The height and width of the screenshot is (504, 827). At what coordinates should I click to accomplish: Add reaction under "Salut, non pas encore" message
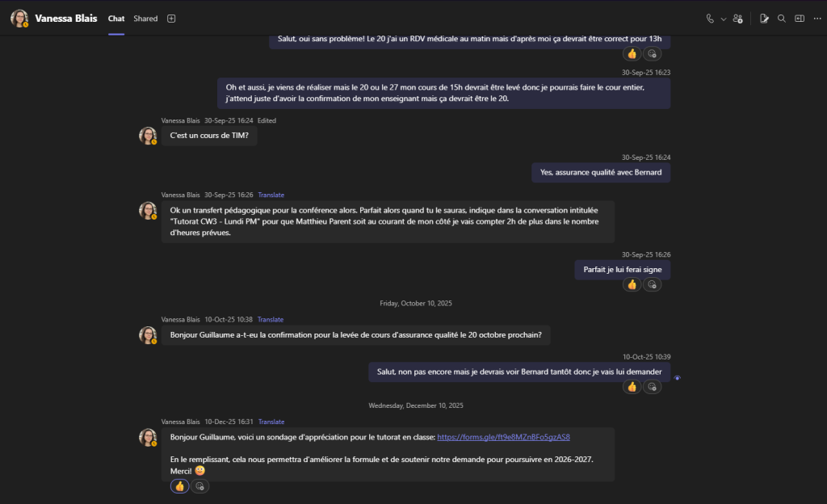(652, 387)
